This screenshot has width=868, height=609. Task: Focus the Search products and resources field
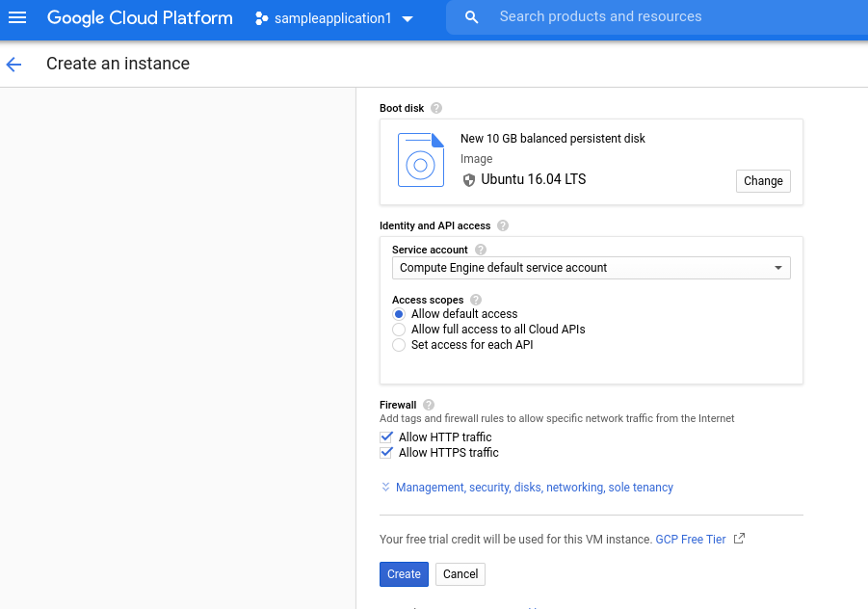click(x=656, y=17)
